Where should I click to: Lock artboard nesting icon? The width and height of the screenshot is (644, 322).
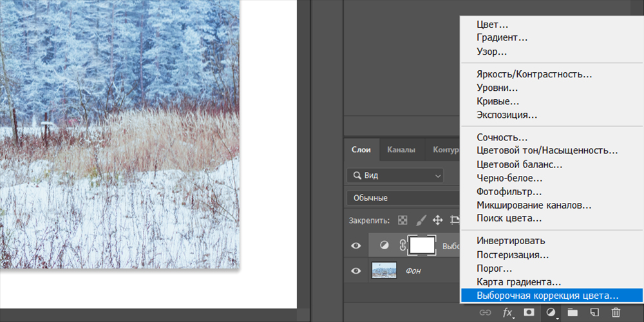point(455,220)
